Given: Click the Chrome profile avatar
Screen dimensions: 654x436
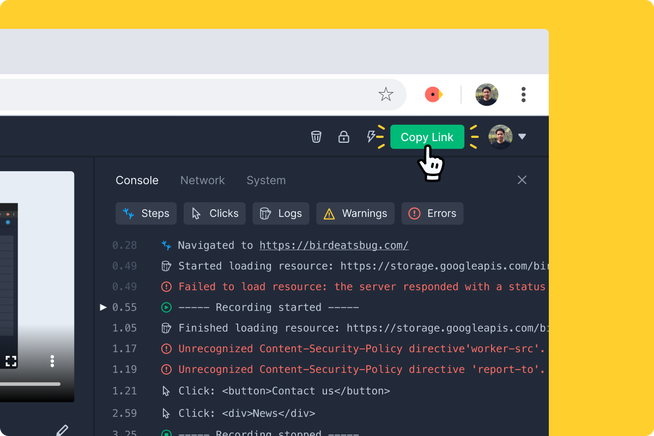Looking at the screenshot, I should coord(487,94).
